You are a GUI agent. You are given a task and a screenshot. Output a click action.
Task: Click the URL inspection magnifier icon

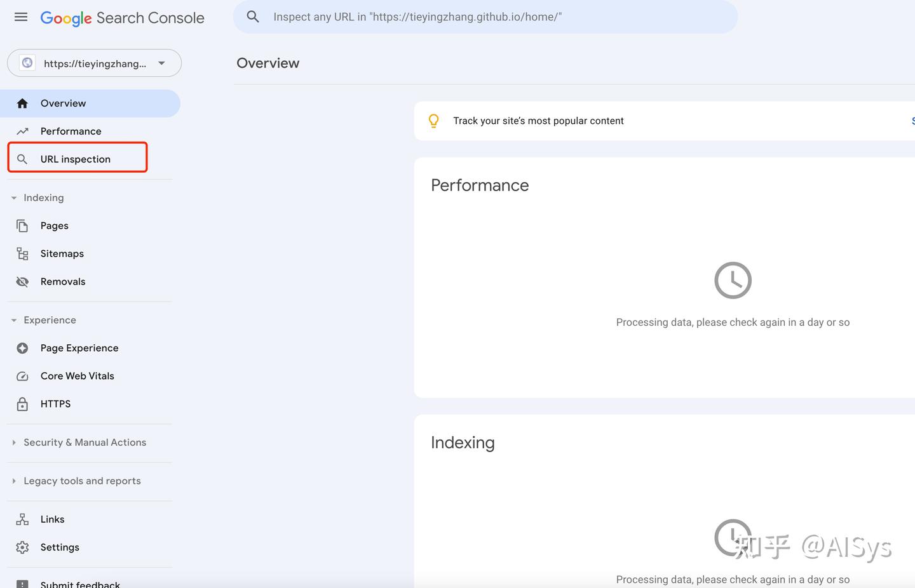point(22,159)
